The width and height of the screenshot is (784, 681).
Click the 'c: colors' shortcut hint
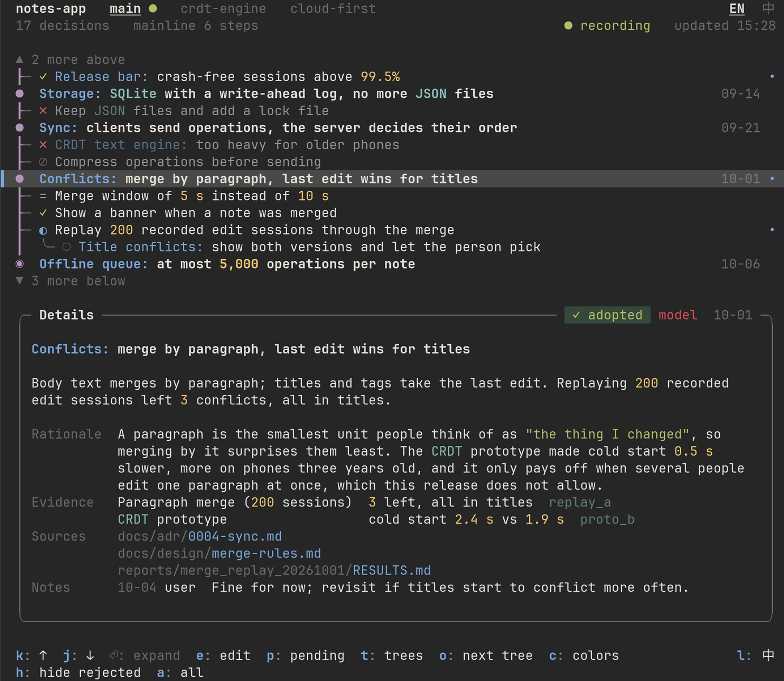click(584, 656)
